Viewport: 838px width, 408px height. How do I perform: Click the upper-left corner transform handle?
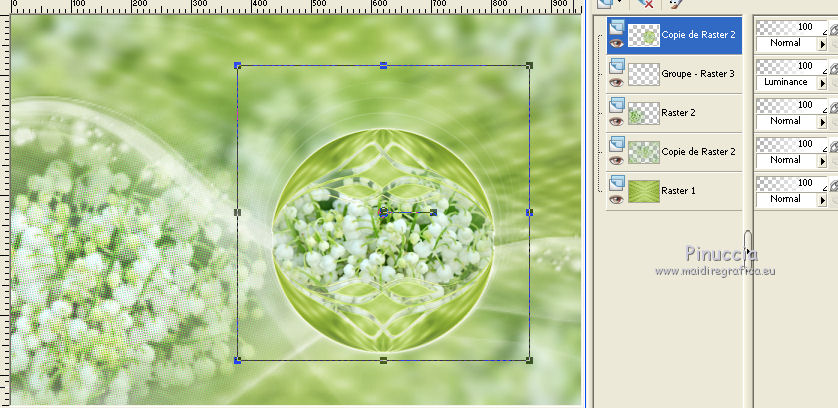click(x=238, y=65)
